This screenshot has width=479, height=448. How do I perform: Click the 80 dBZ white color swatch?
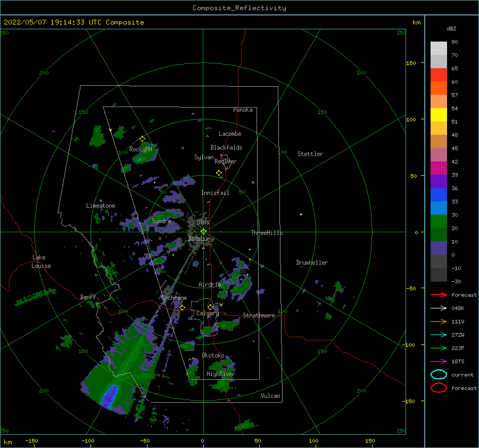(439, 48)
